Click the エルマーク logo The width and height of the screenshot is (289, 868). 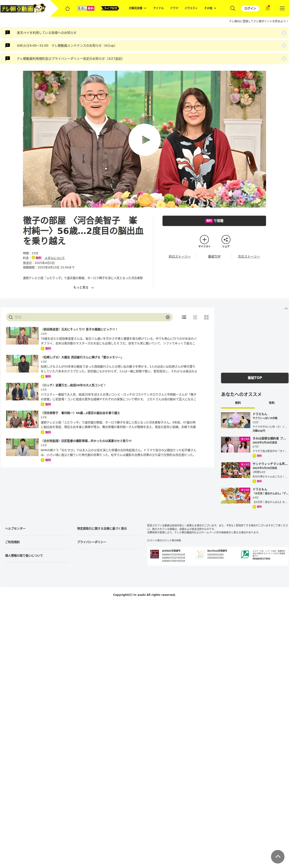[245, 554]
